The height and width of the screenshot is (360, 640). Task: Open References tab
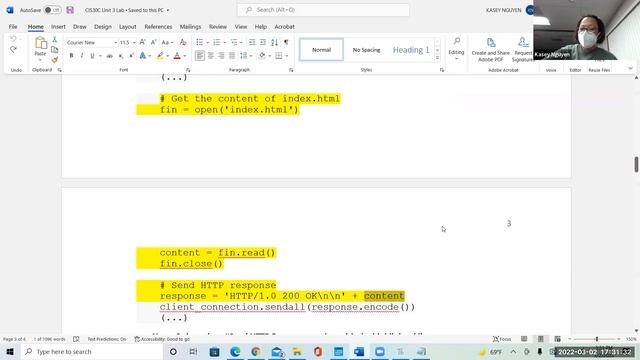click(158, 27)
